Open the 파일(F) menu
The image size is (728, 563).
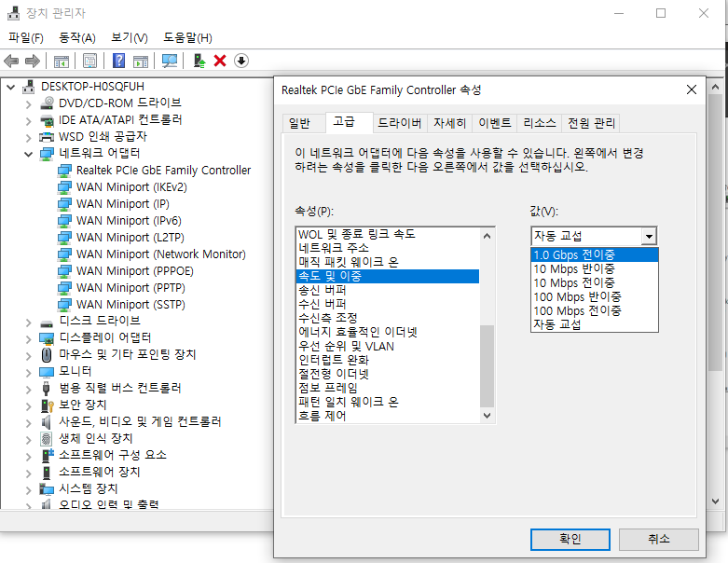[26, 37]
